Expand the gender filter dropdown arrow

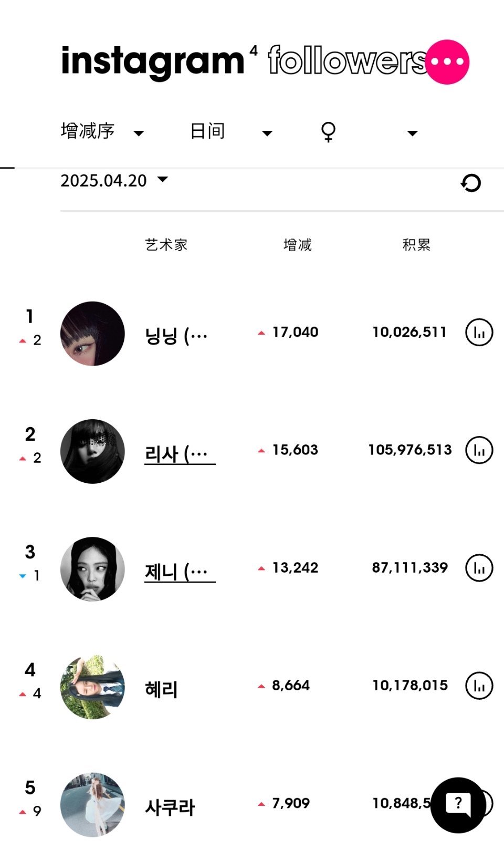(x=413, y=133)
